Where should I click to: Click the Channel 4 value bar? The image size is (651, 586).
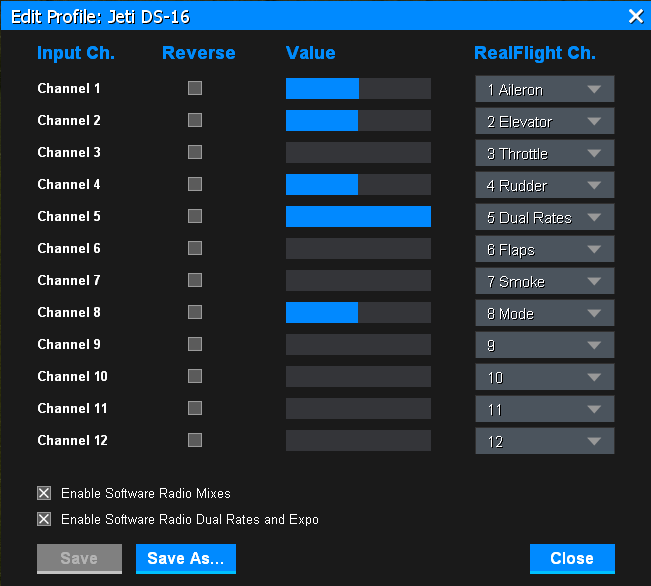[358, 184]
